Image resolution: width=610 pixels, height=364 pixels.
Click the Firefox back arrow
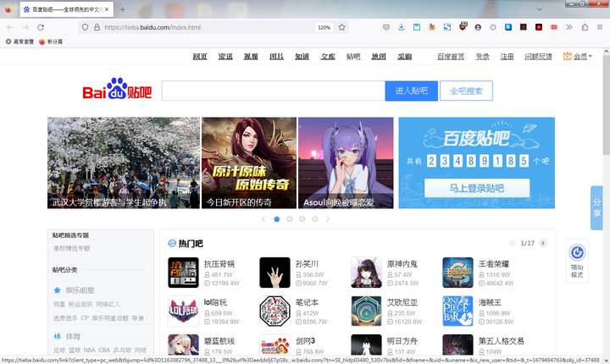pos(10,27)
